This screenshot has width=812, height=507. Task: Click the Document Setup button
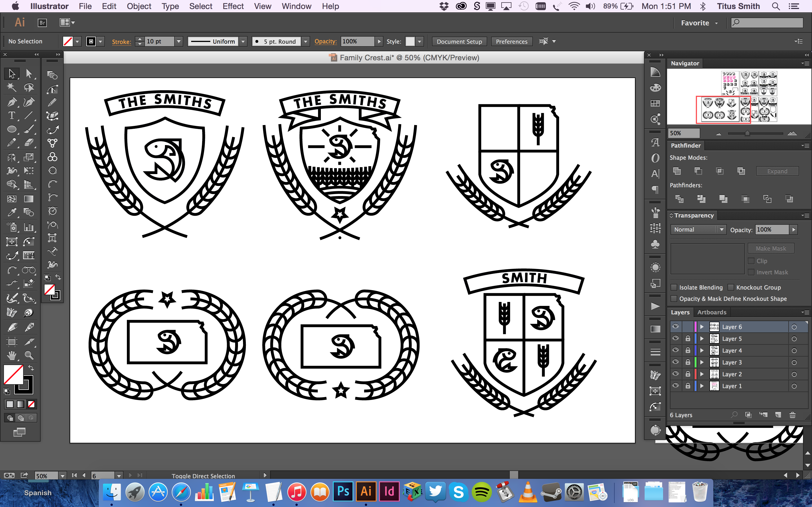(459, 42)
